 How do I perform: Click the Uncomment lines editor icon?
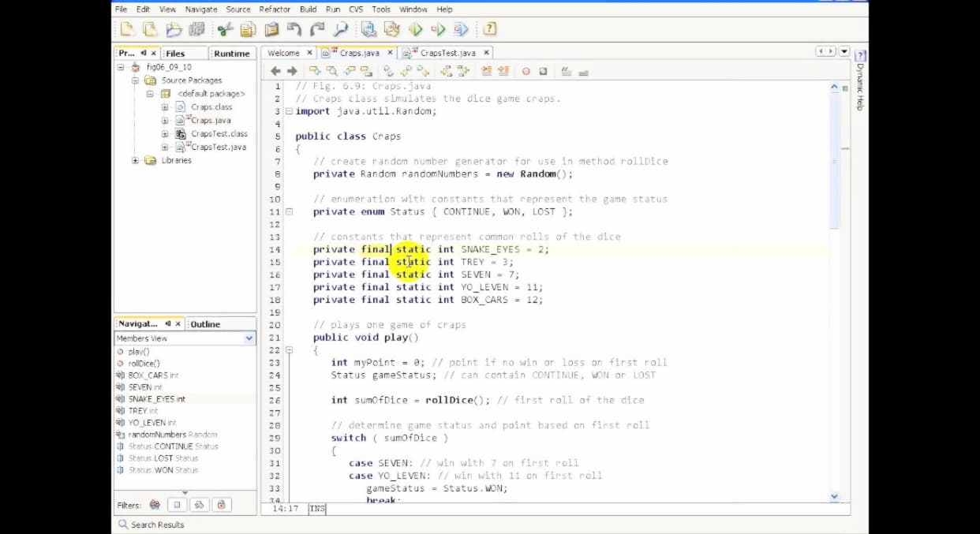click(x=583, y=71)
